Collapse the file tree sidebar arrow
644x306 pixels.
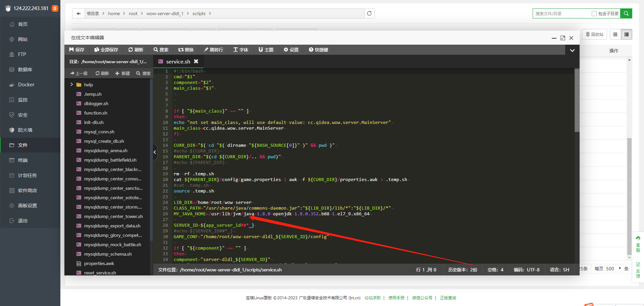click(155, 152)
